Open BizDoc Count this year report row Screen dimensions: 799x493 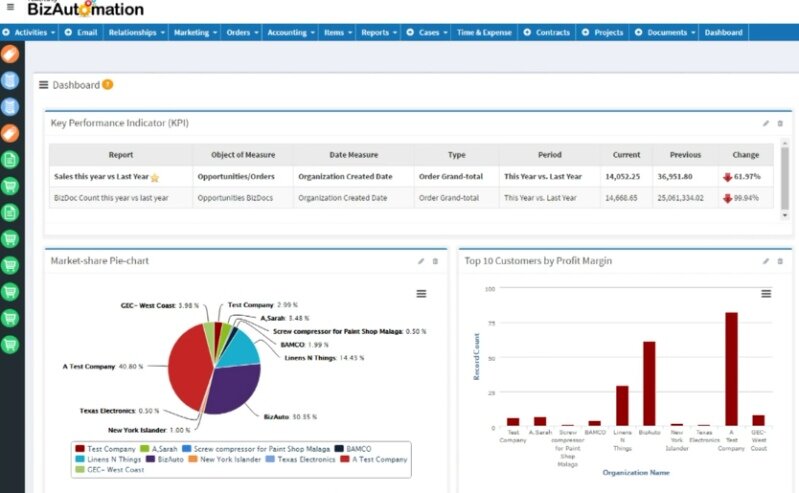point(110,198)
